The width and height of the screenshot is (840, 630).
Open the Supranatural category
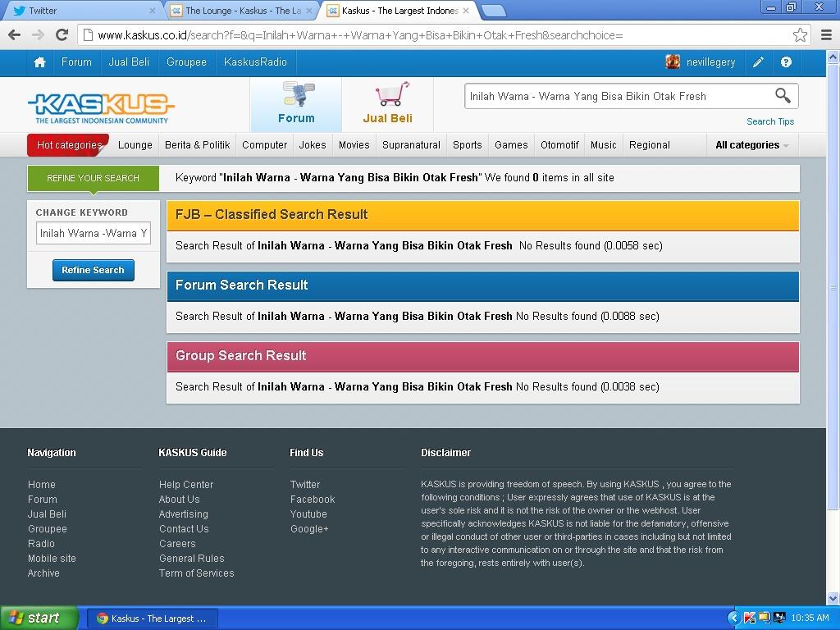412,145
